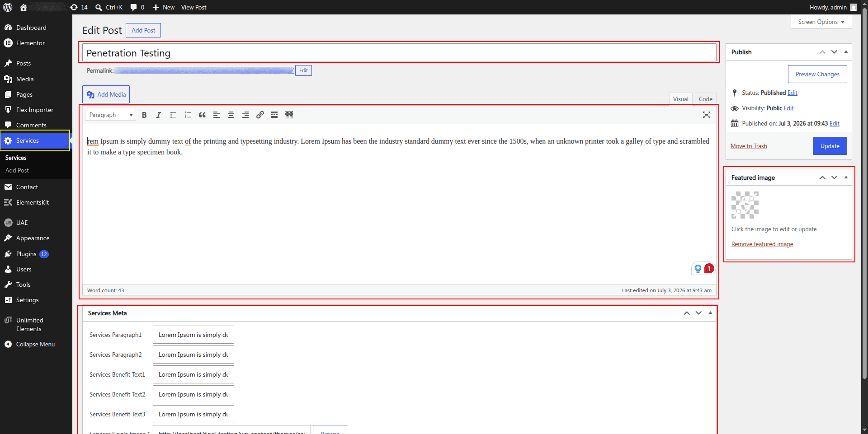The image size is (868, 434).
Task: Click the WordPress logo icon
Action: point(8,7)
